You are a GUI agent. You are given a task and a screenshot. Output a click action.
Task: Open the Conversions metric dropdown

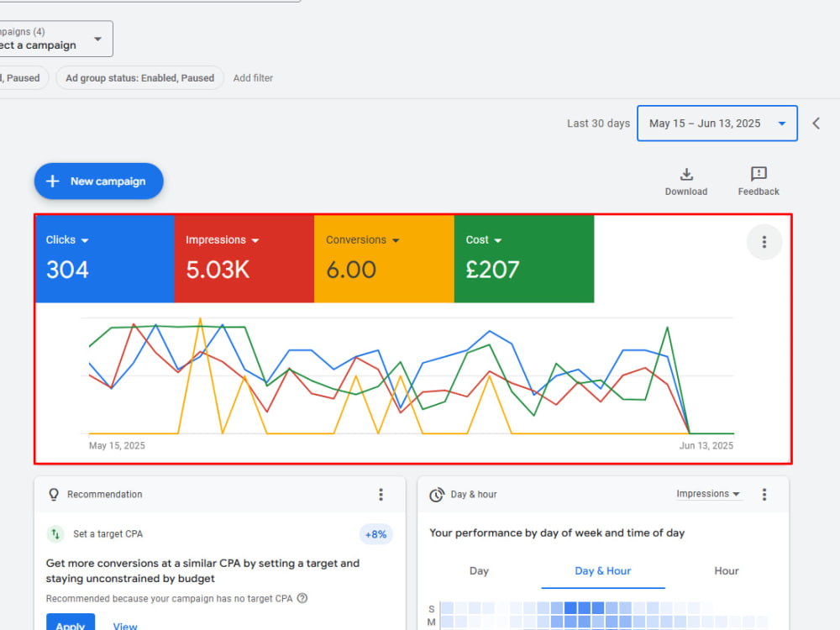click(x=363, y=240)
